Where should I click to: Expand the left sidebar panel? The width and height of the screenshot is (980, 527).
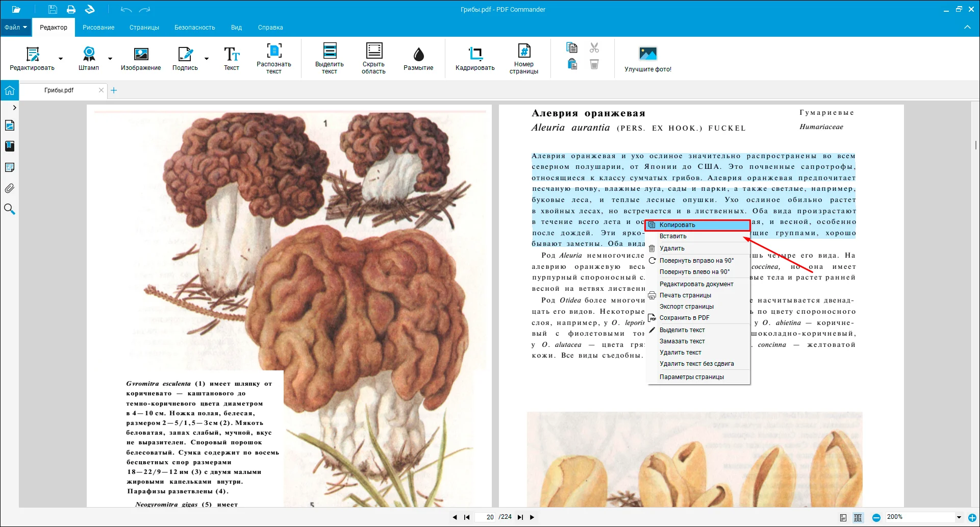tap(14, 108)
